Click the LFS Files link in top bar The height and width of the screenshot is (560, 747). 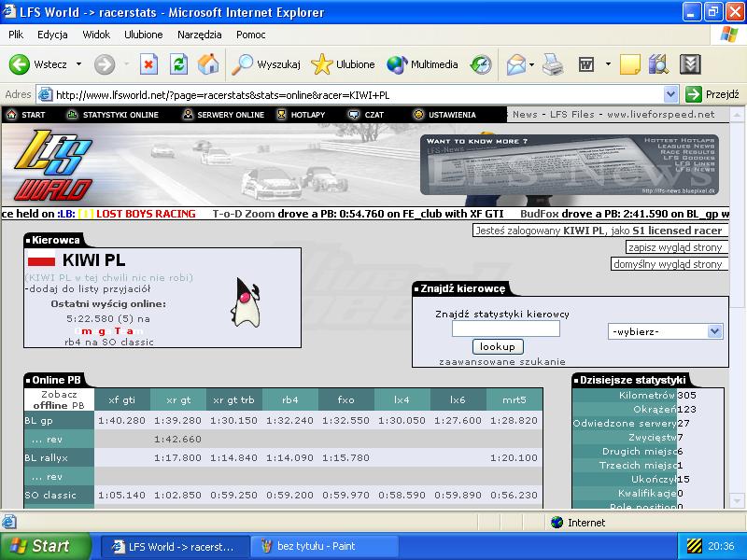572,114
